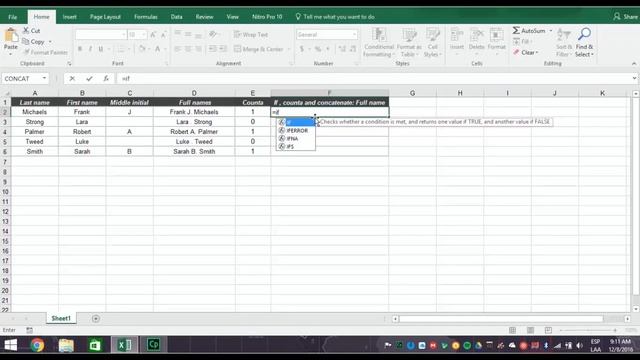Click the Paste icon in Clipboard group
The width and height of the screenshot is (640, 360).
click(x=11, y=36)
